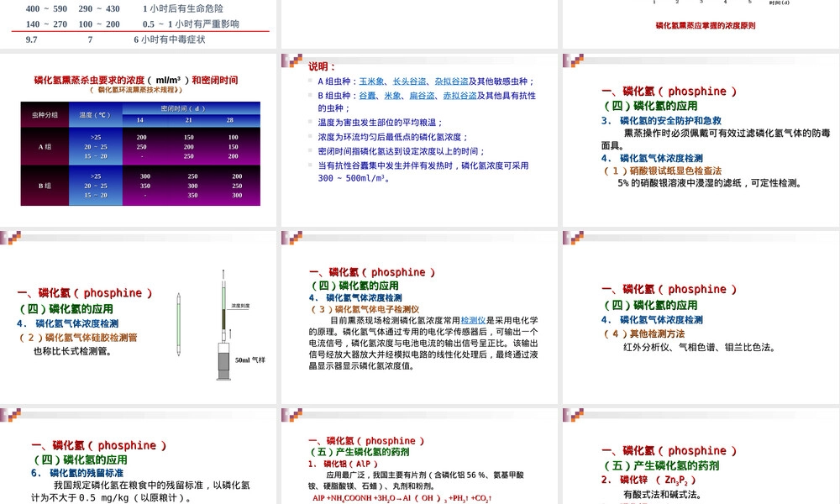Screen dimensions: 840x504
Task: Click the heading 6. 磷化氢的残留标准
Action: pyautogui.click(x=77, y=473)
